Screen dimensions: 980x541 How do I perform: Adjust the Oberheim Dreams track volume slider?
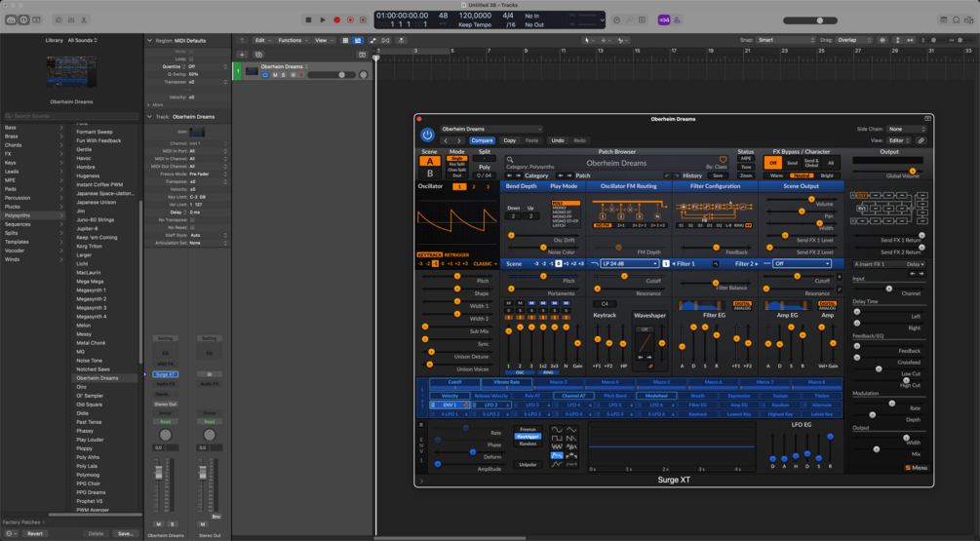pos(330,75)
